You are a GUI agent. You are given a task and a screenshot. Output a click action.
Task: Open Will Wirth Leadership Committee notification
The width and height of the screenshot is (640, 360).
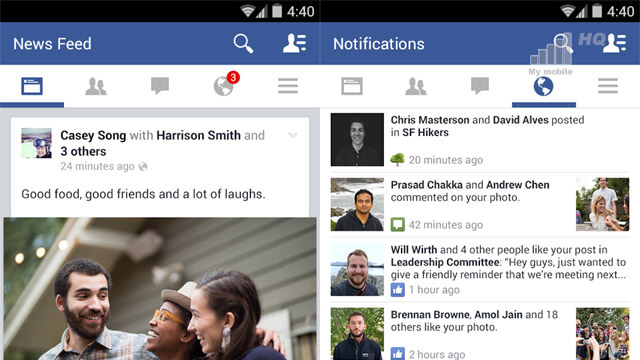(x=480, y=269)
